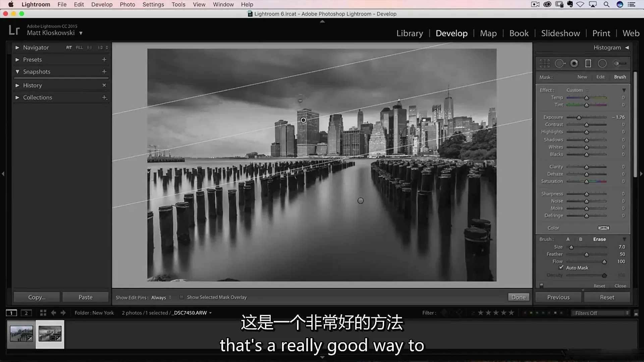Screen dimensions: 644x362
Task: Switch Mask mode to New
Action: (582, 77)
